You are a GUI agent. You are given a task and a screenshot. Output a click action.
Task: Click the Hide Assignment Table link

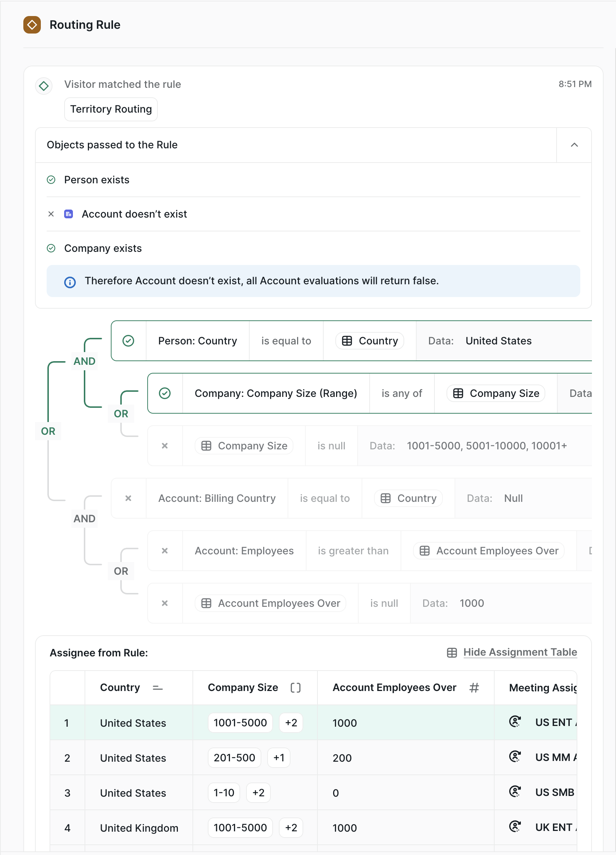[520, 652]
